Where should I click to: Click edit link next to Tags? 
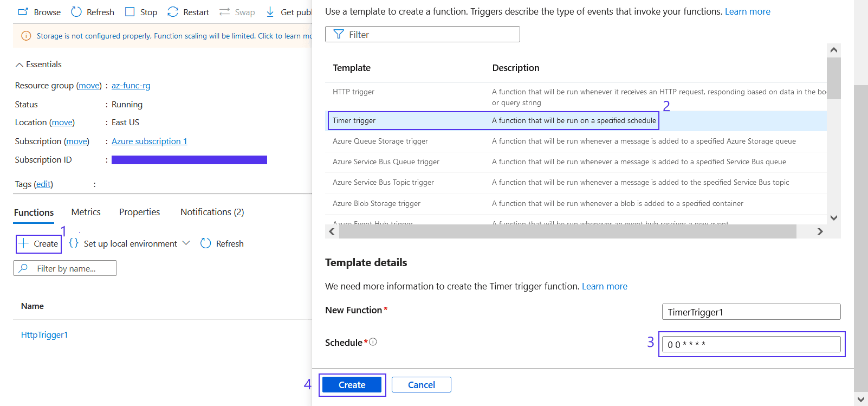[x=43, y=184]
